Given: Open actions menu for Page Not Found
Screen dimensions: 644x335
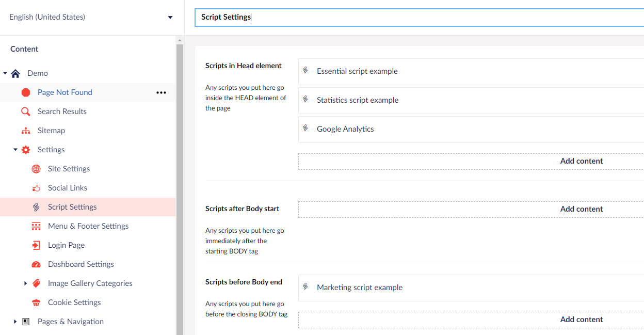Looking at the screenshot, I should tap(161, 92).
